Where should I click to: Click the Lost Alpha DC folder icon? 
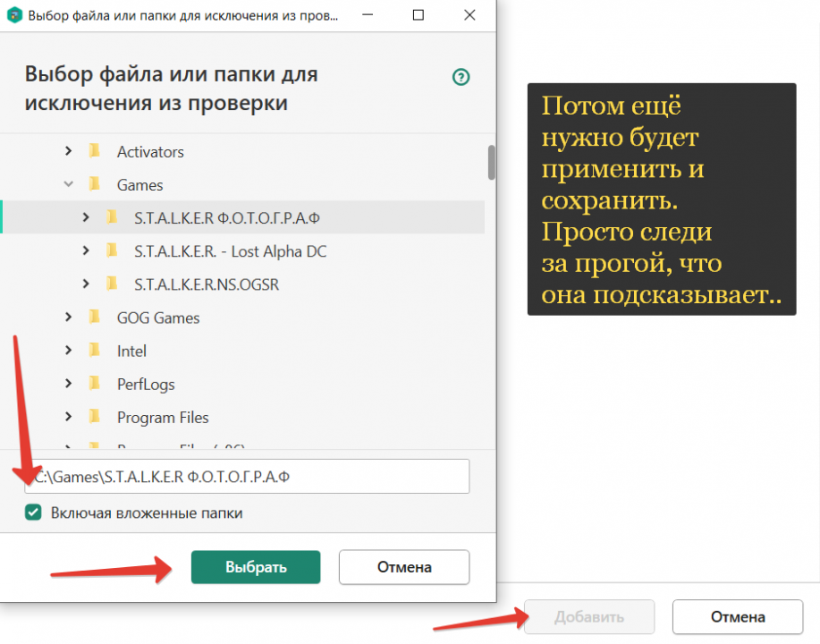point(112,250)
